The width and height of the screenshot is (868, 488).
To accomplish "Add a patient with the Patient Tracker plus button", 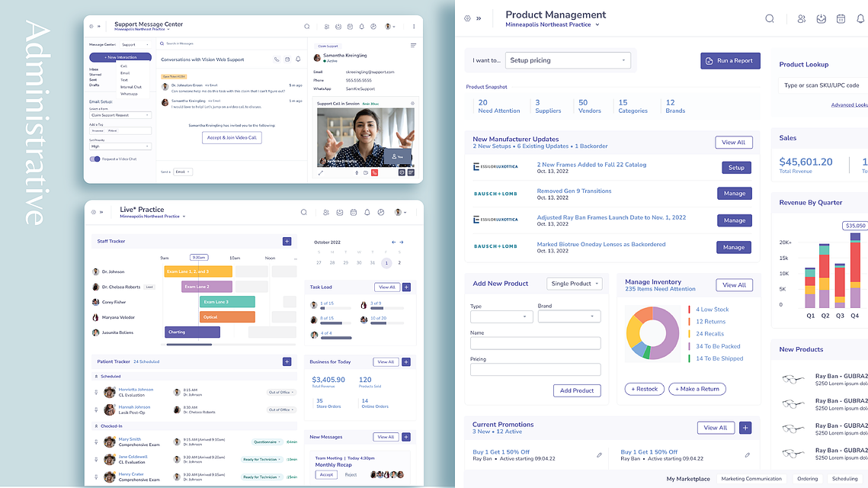I will tap(287, 361).
